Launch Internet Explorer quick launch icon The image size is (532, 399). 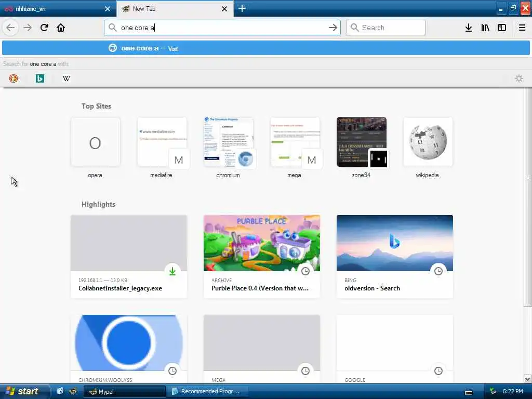tap(60, 391)
